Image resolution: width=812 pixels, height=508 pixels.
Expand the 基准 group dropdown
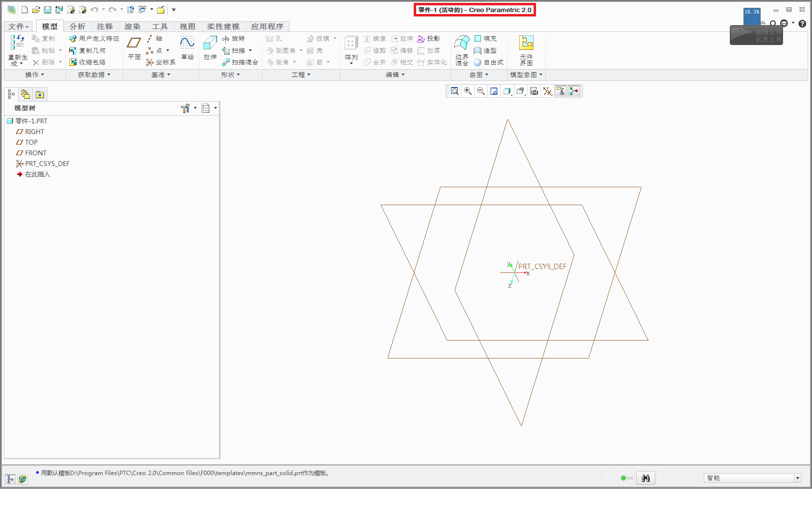[x=161, y=75]
